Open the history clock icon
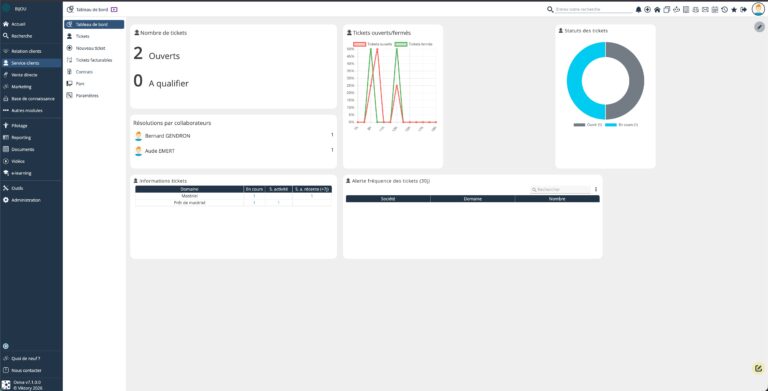The height and width of the screenshot is (391, 768). (x=724, y=9)
